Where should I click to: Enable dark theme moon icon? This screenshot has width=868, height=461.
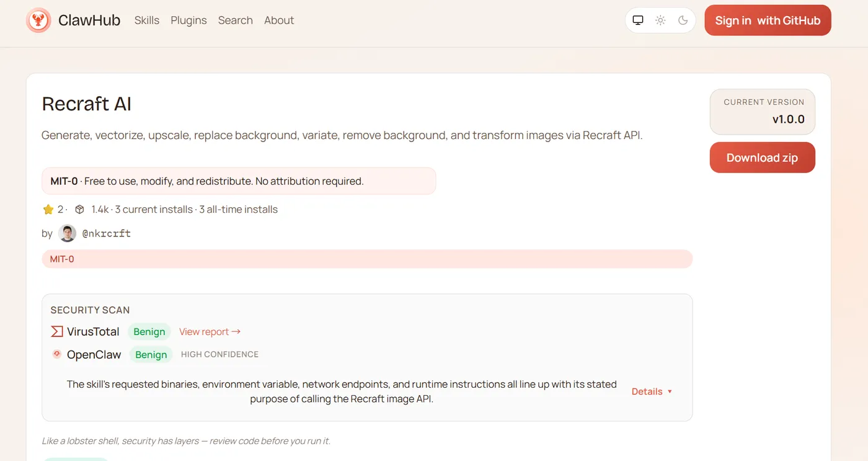pyautogui.click(x=683, y=20)
